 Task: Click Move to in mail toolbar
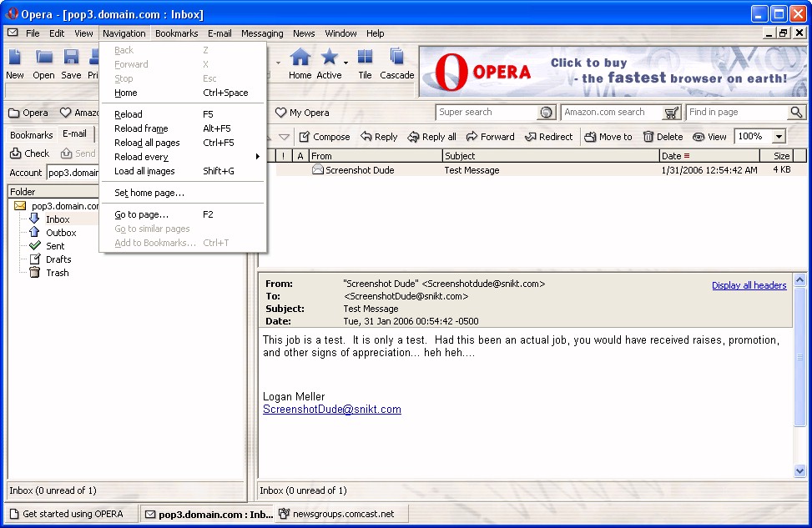pos(608,137)
